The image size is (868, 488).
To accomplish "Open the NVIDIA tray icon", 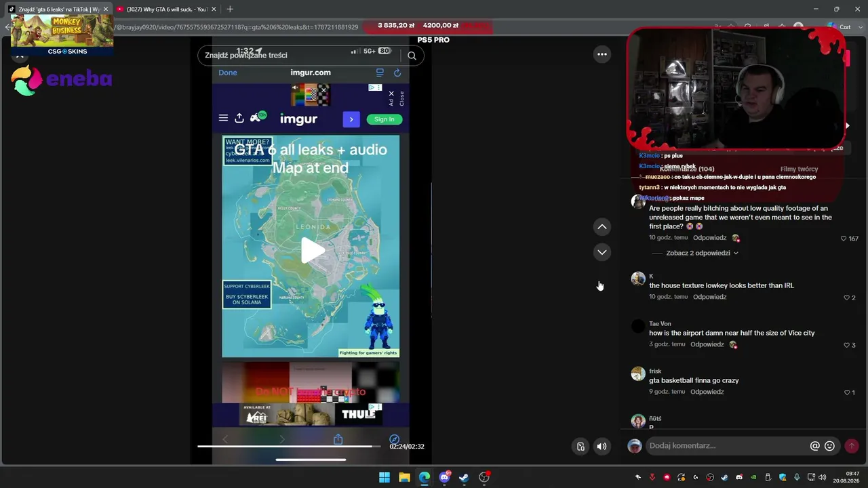I will click(753, 477).
